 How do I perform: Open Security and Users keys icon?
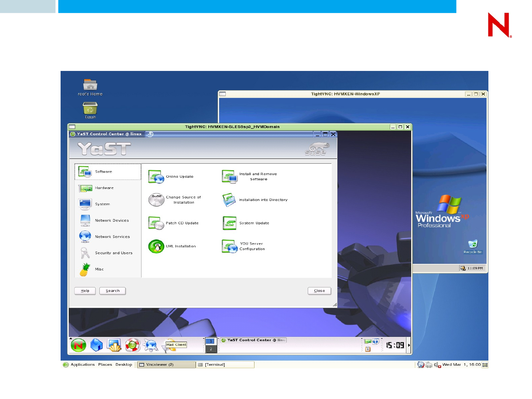pyautogui.click(x=85, y=253)
